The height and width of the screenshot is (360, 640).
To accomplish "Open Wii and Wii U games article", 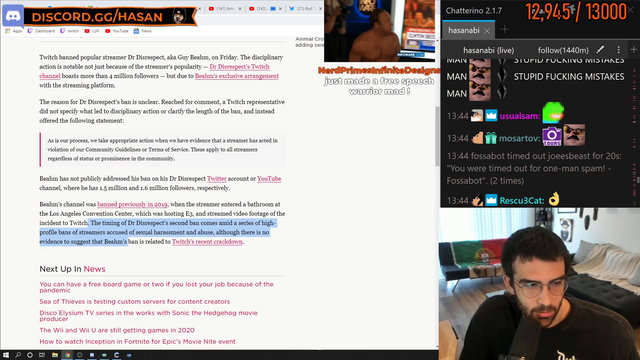I will [x=117, y=330].
